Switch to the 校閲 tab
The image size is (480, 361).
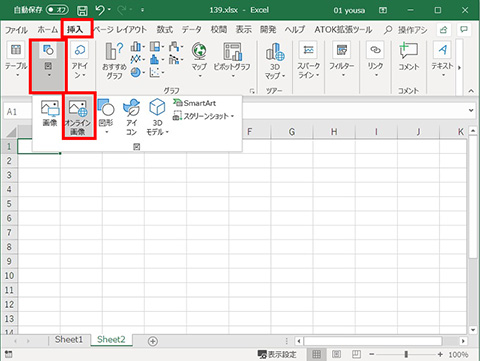coord(219,30)
